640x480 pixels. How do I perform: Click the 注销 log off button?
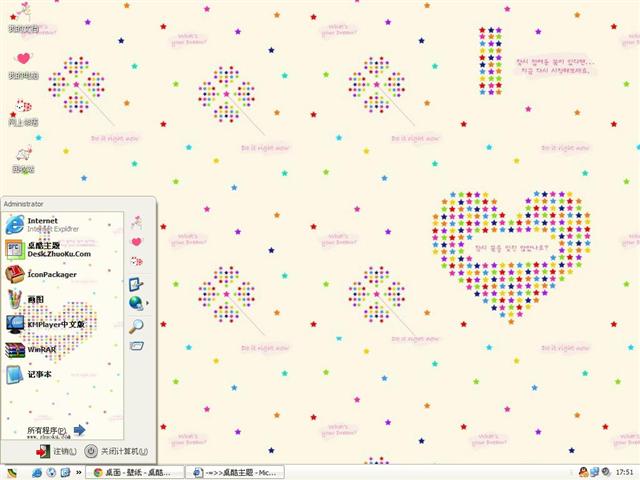point(56,451)
